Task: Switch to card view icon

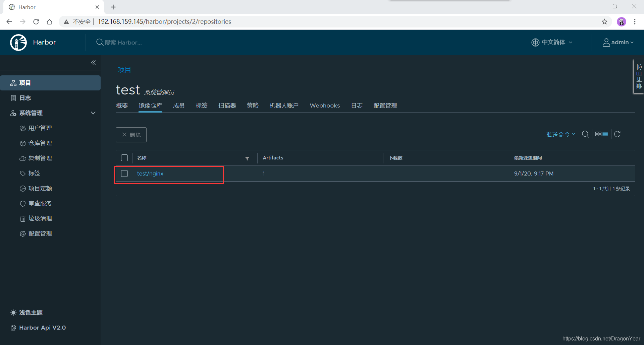Action: (x=598, y=134)
